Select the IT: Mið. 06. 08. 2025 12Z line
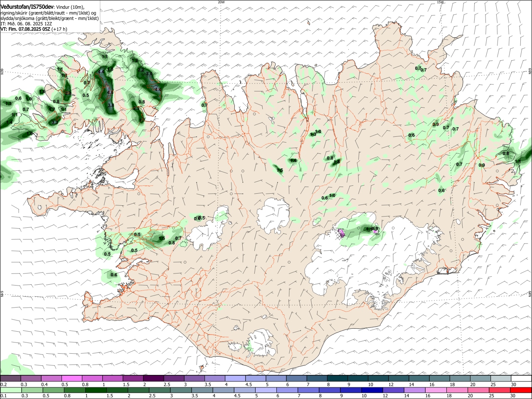Screen dimensions: 532x399 tap(26, 24)
